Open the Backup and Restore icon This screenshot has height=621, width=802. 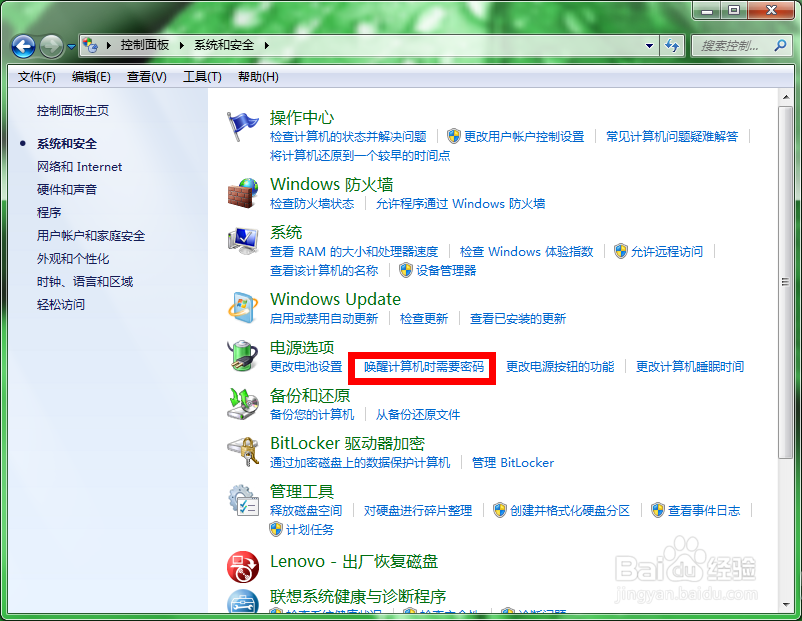coord(242,404)
